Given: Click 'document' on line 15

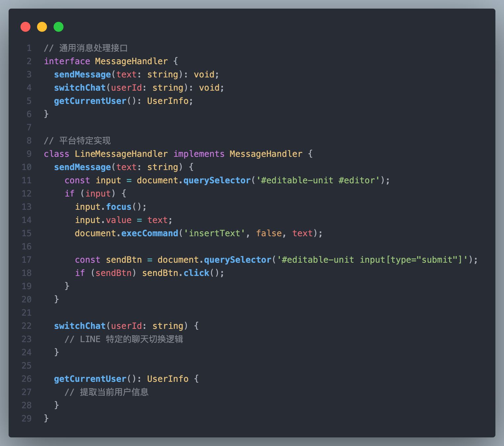Looking at the screenshot, I should [96, 233].
